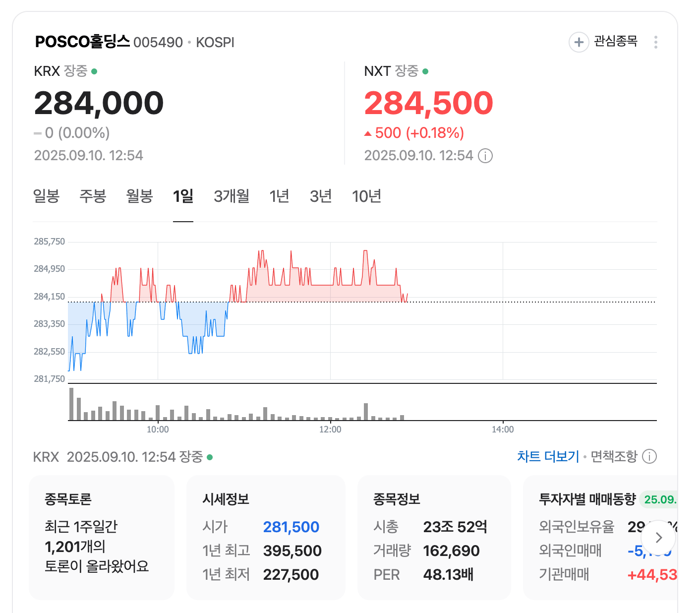Click the green NXT 장중 status dot

pyautogui.click(x=425, y=71)
